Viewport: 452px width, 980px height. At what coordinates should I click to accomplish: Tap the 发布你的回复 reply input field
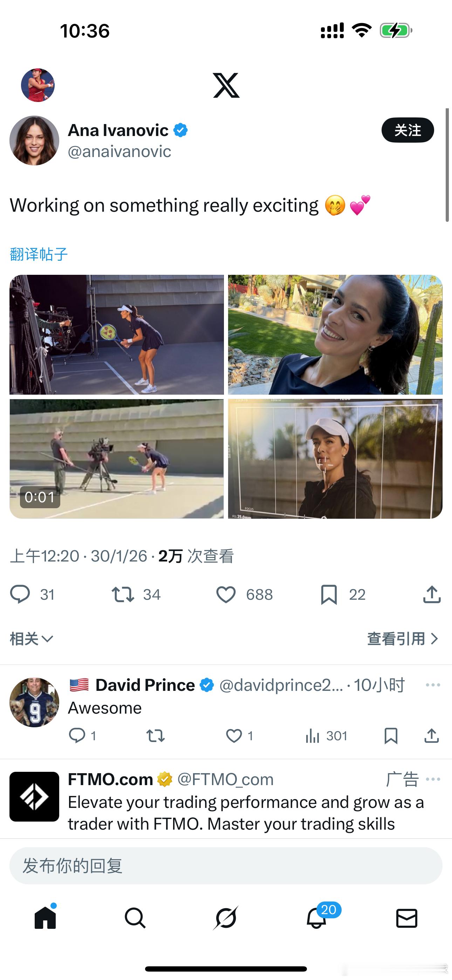[x=226, y=865]
